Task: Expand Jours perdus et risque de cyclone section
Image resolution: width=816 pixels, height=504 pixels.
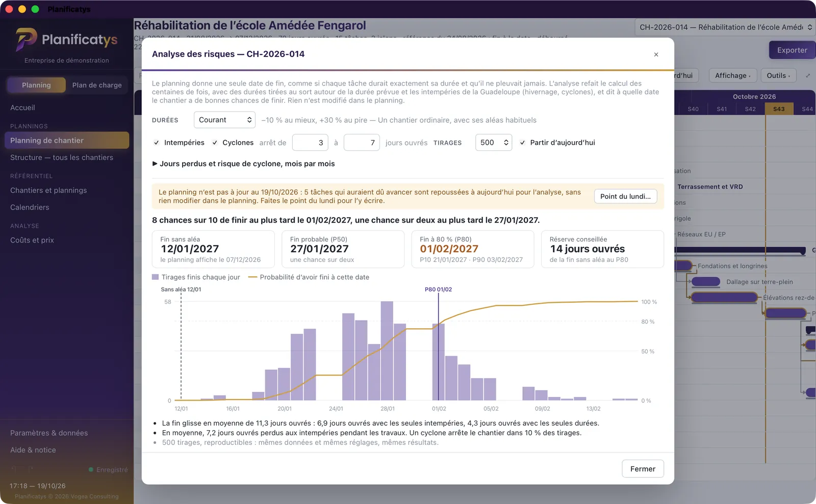Action: pyautogui.click(x=243, y=164)
